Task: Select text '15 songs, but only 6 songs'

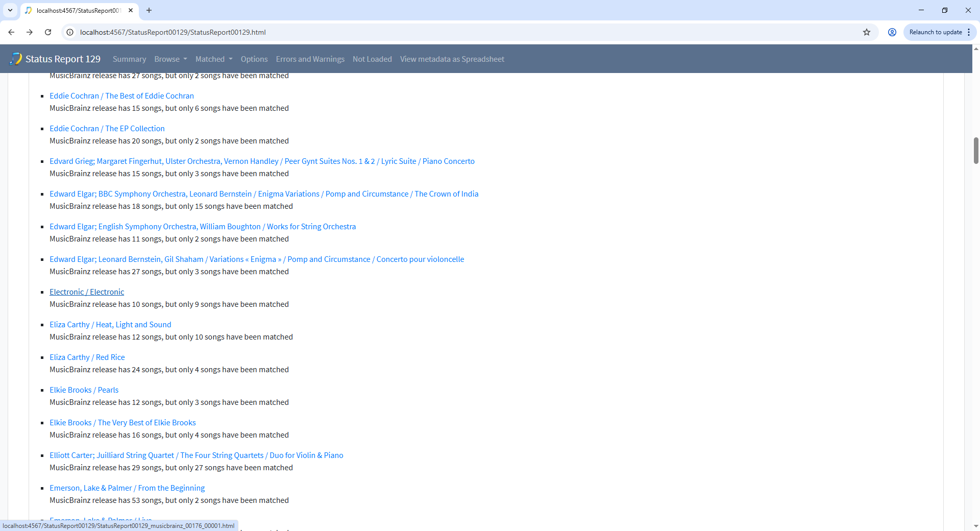Action: (176, 108)
